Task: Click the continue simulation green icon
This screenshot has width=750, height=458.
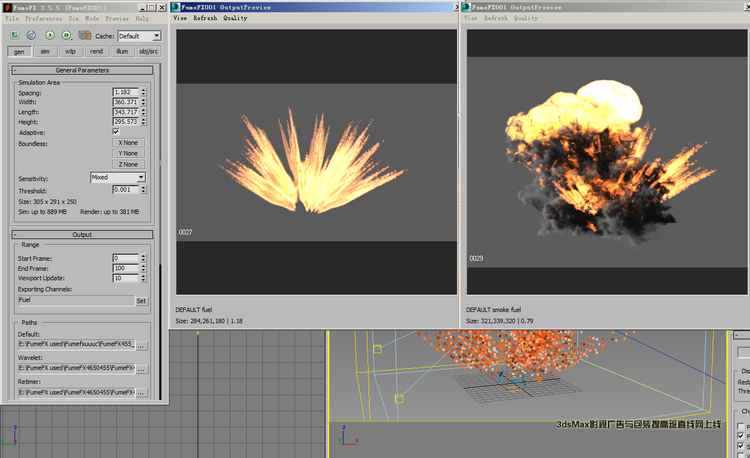Action: [x=66, y=35]
